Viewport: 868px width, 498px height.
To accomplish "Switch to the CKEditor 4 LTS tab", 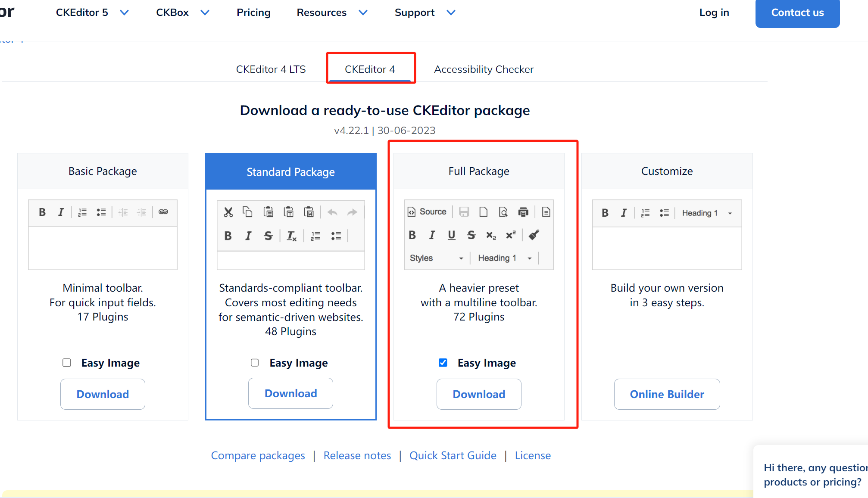I will [271, 69].
